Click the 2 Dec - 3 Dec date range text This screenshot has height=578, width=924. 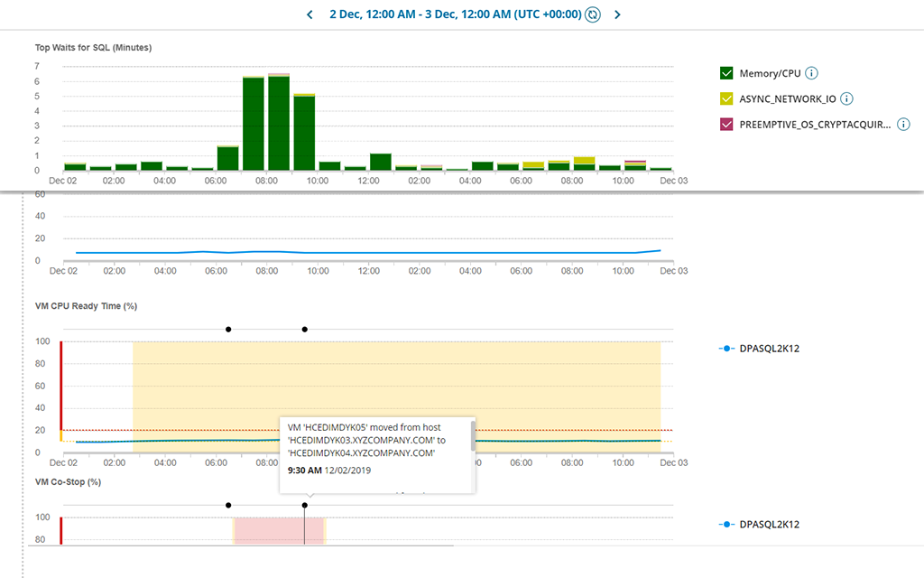click(455, 14)
